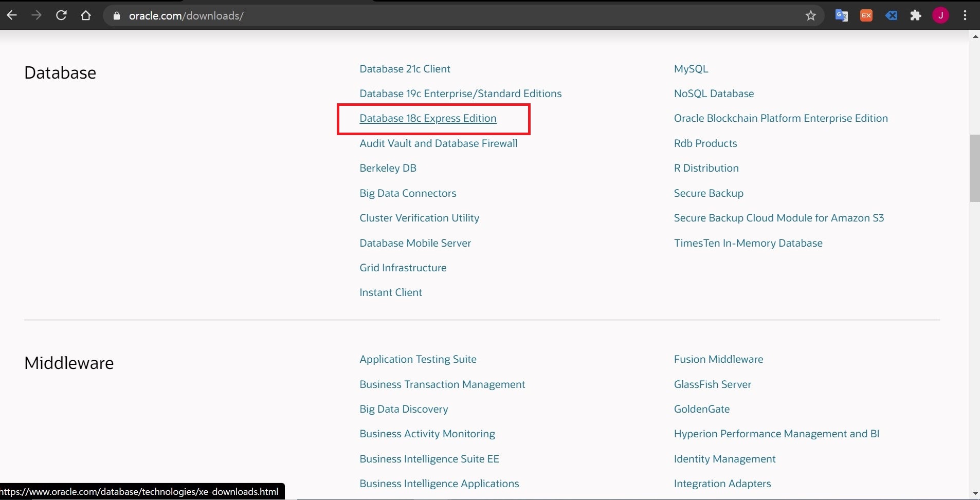Click the scrollbar up arrow
This screenshot has width=980, height=500.
(x=975, y=36)
